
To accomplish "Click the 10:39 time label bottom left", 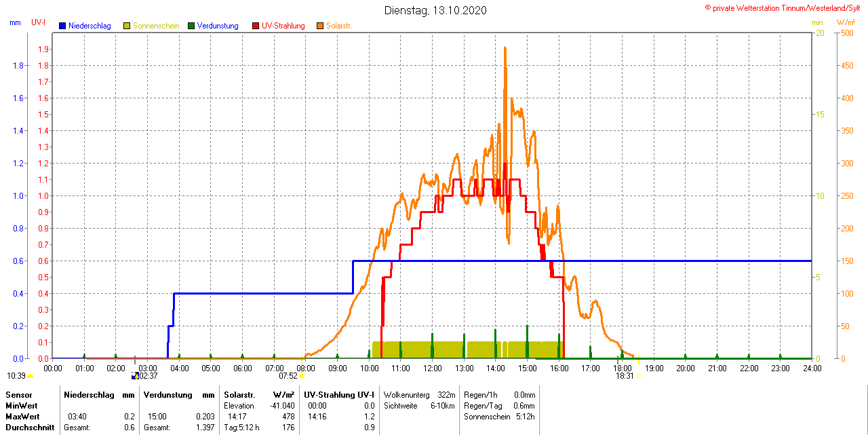I will coord(16,375).
